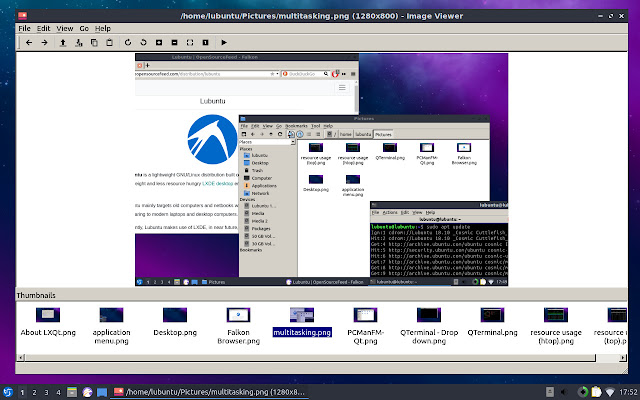The height and width of the screenshot is (400, 640).
Task: Click the horizontal thumbnail scrollbar handle
Action: click(310, 358)
